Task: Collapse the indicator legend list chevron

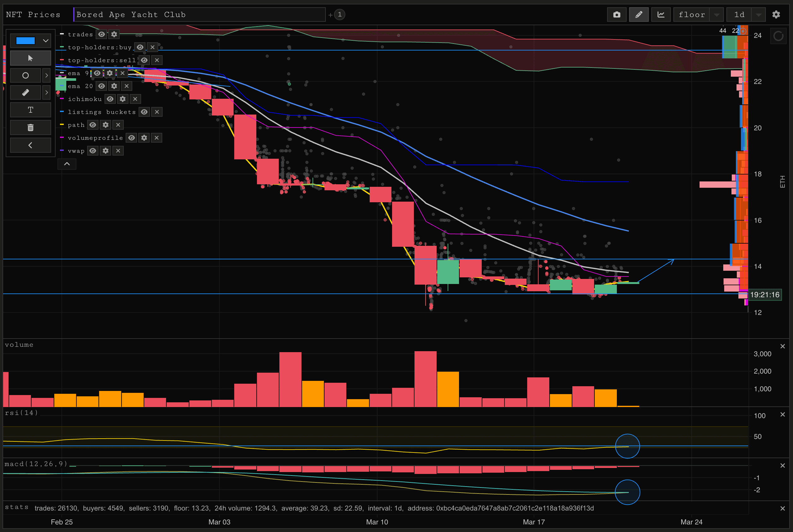Action: [67, 164]
